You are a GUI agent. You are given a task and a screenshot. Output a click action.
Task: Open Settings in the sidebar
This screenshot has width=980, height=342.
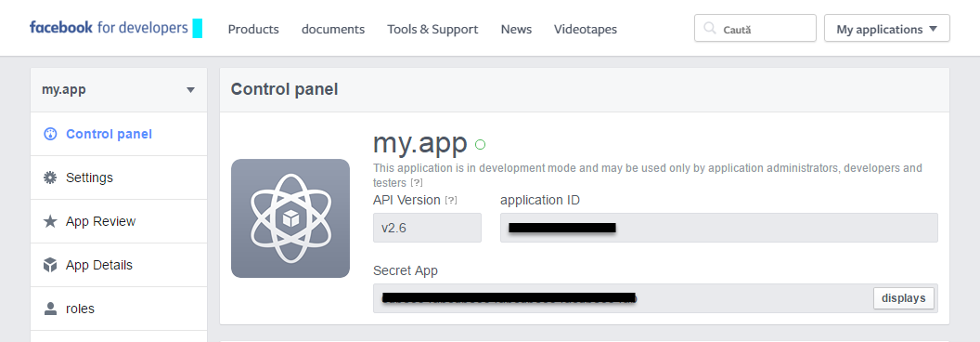click(x=119, y=178)
